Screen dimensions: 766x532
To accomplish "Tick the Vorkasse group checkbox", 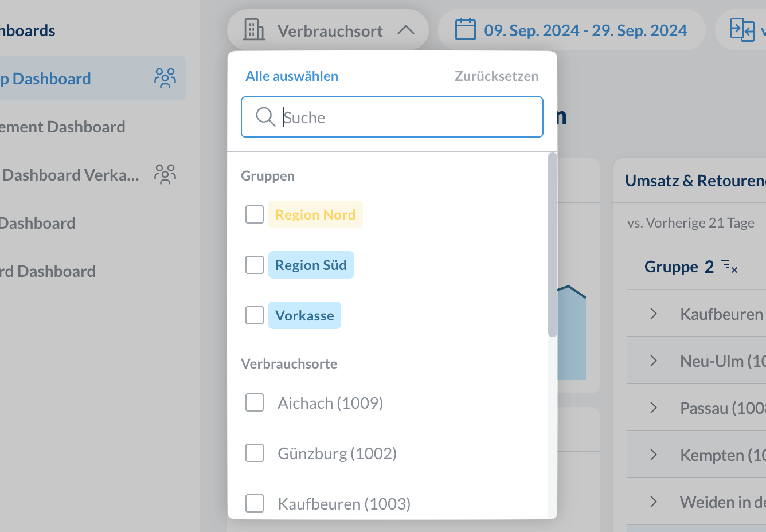I will pos(255,315).
